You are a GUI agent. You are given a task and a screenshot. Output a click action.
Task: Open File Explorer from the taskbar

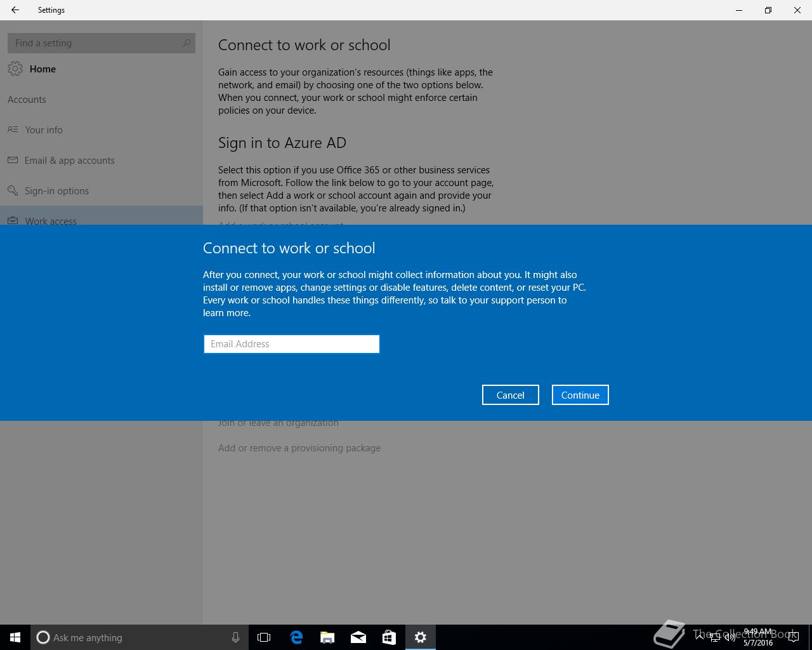pyautogui.click(x=327, y=637)
